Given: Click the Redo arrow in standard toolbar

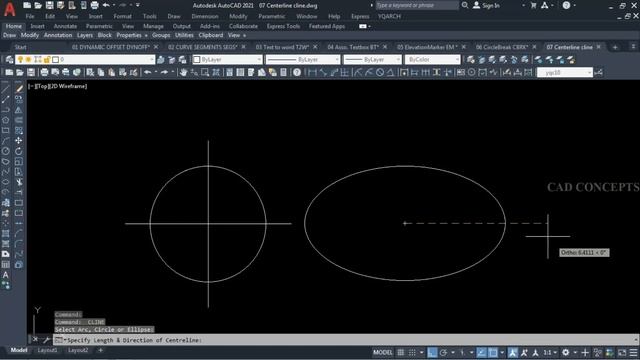Looking at the screenshot, I should point(164,73).
